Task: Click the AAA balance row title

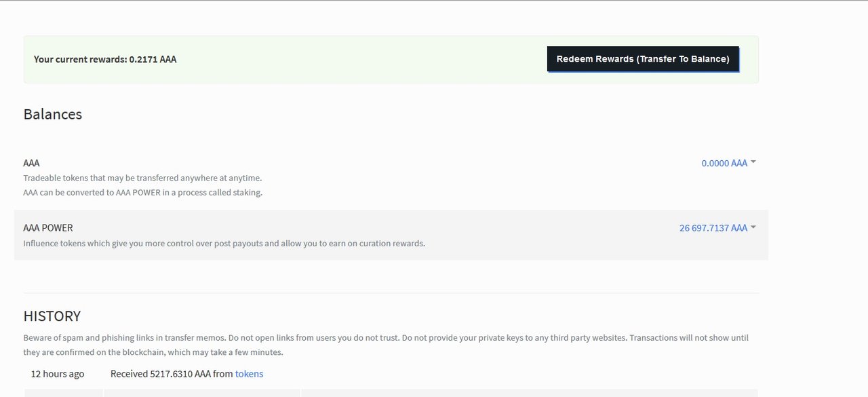Action: 31,163
